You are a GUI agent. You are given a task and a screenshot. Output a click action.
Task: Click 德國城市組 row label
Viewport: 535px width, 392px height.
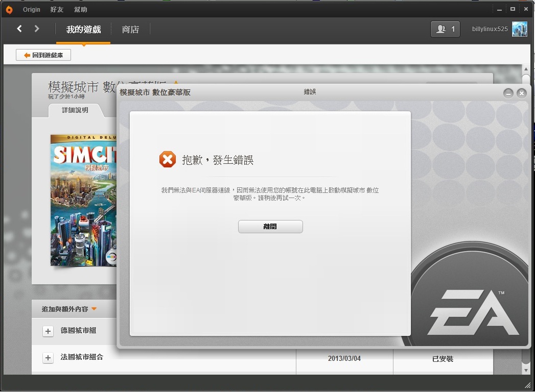click(x=78, y=330)
